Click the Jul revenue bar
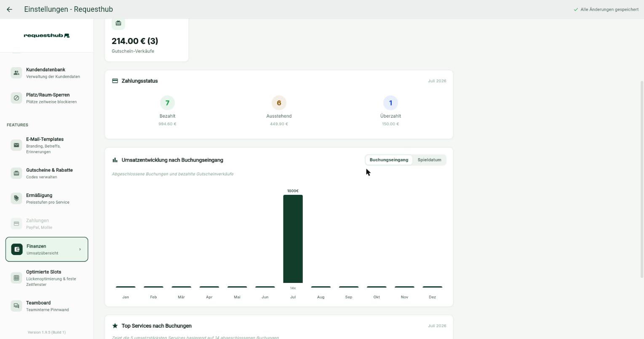Image resolution: width=644 pixels, height=339 pixels. click(293, 239)
